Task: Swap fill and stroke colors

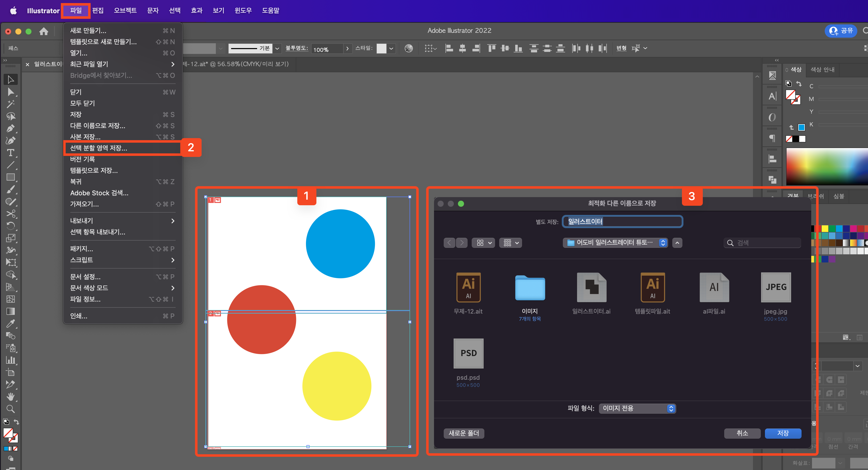Action: [x=16, y=422]
